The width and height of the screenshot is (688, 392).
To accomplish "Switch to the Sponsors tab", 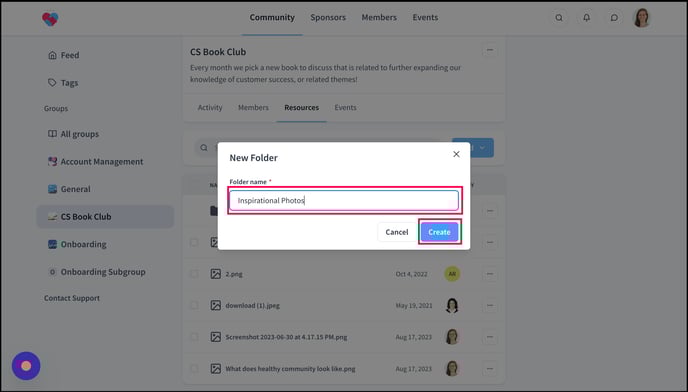I will coord(328,18).
